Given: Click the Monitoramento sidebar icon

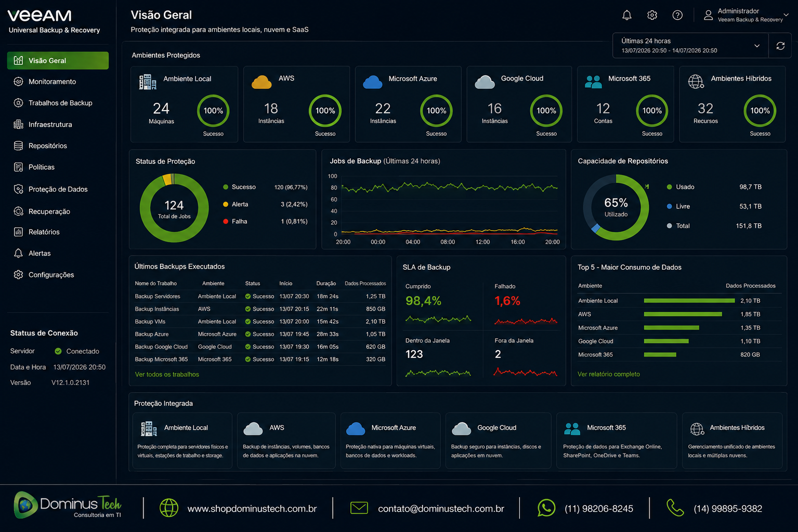Looking at the screenshot, I should (x=18, y=82).
